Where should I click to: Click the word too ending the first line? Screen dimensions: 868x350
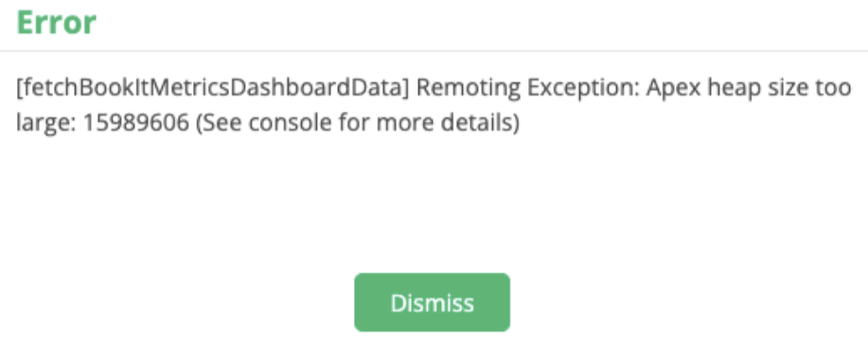pyautogui.click(x=833, y=89)
